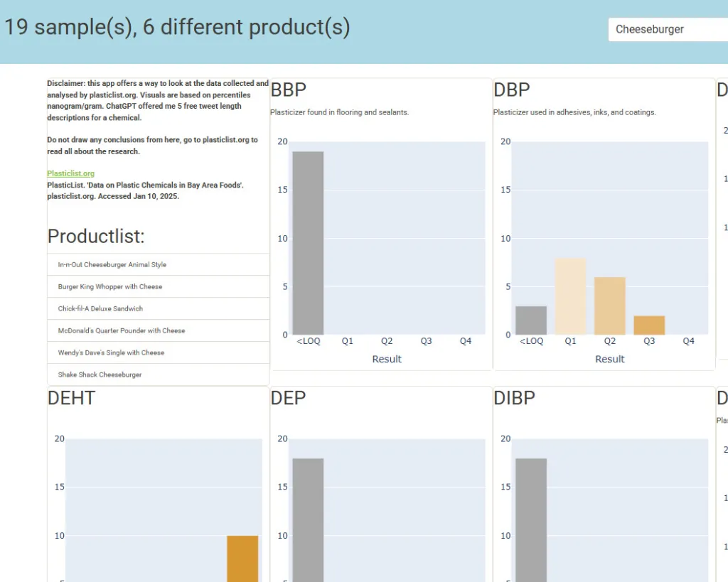Image resolution: width=728 pixels, height=582 pixels.
Task: Click the Productlist heading
Action: click(96, 236)
